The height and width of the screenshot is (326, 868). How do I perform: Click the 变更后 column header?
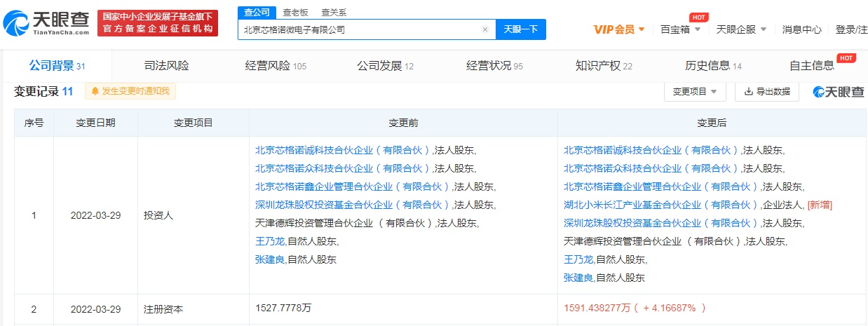(712, 123)
